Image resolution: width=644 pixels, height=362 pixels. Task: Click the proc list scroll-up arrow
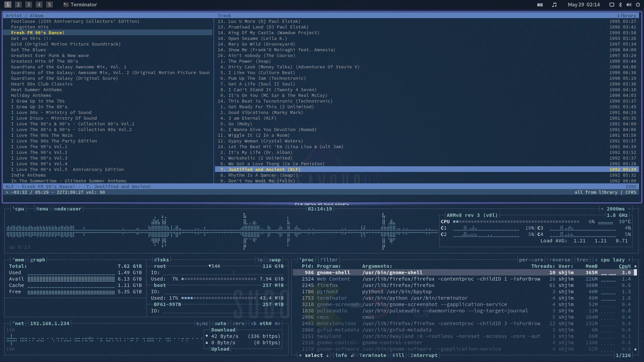click(x=635, y=266)
